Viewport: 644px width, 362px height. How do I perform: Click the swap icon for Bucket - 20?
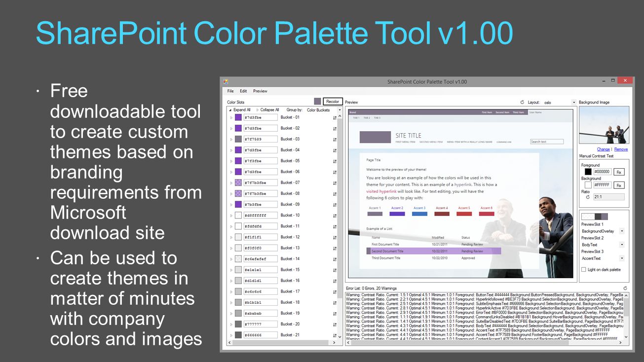click(335, 325)
